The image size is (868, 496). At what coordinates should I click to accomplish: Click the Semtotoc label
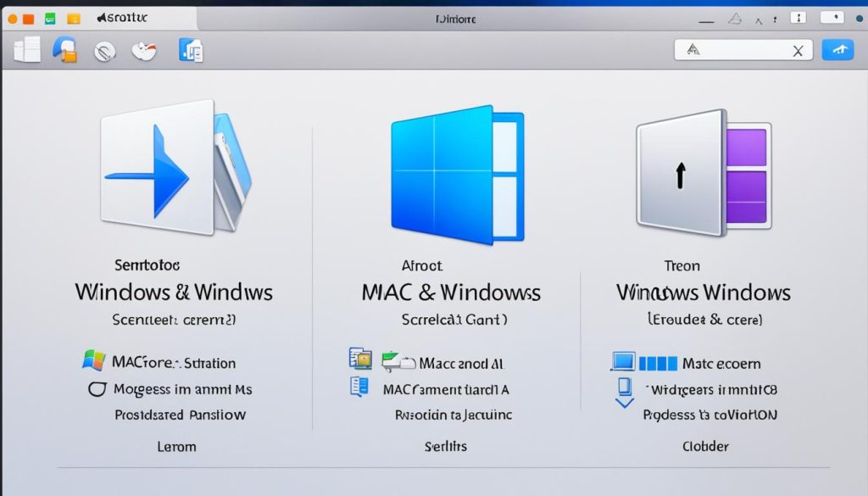click(x=147, y=265)
